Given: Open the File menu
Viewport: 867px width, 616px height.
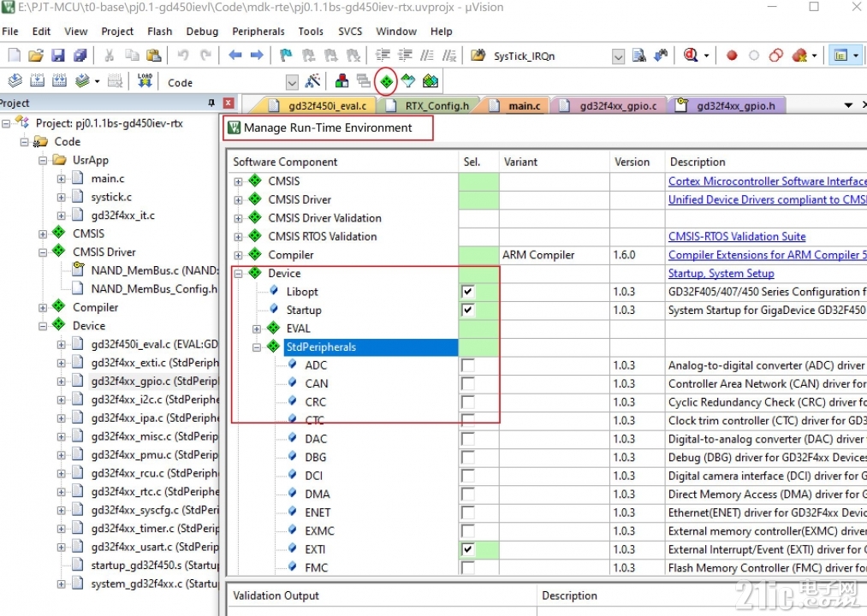Looking at the screenshot, I should click(10, 32).
